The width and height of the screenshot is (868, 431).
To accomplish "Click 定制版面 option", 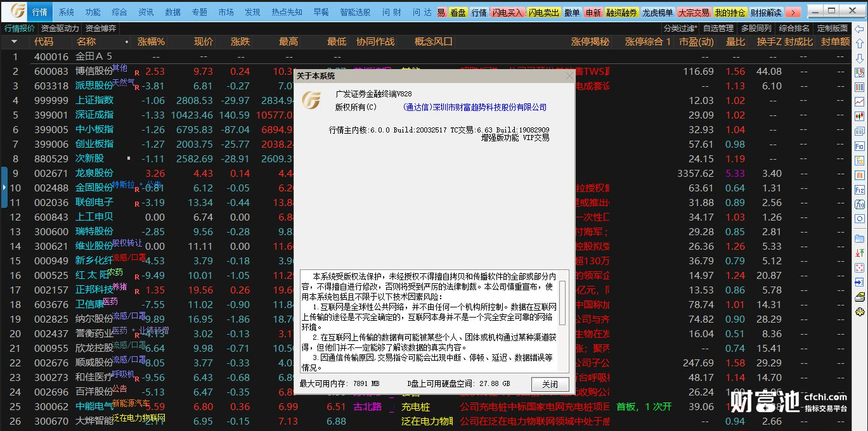I will (832, 29).
